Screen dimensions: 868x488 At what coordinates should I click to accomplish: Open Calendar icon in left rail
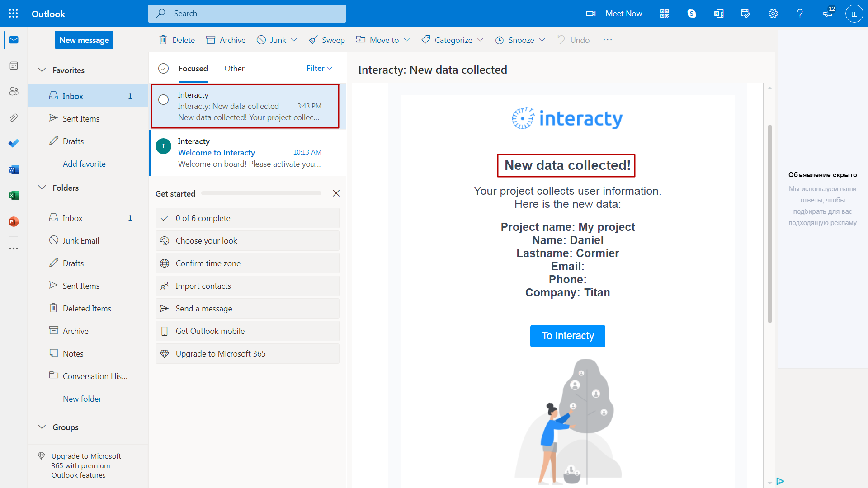click(14, 66)
